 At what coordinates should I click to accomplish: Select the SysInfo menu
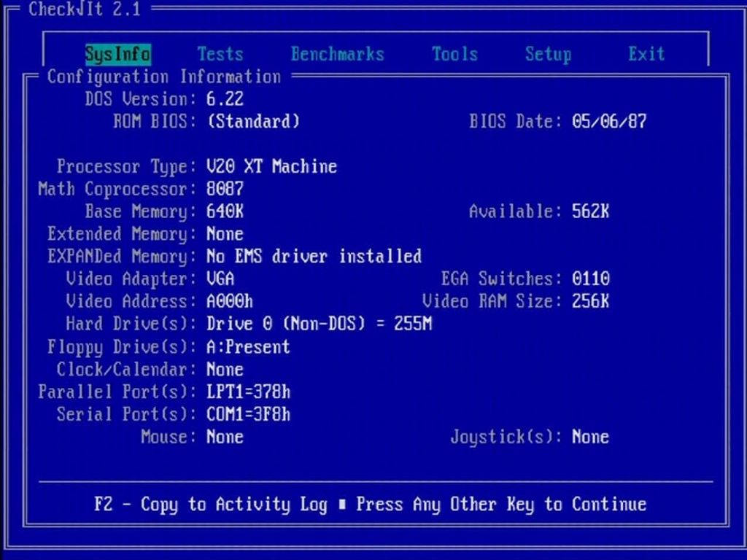point(117,54)
